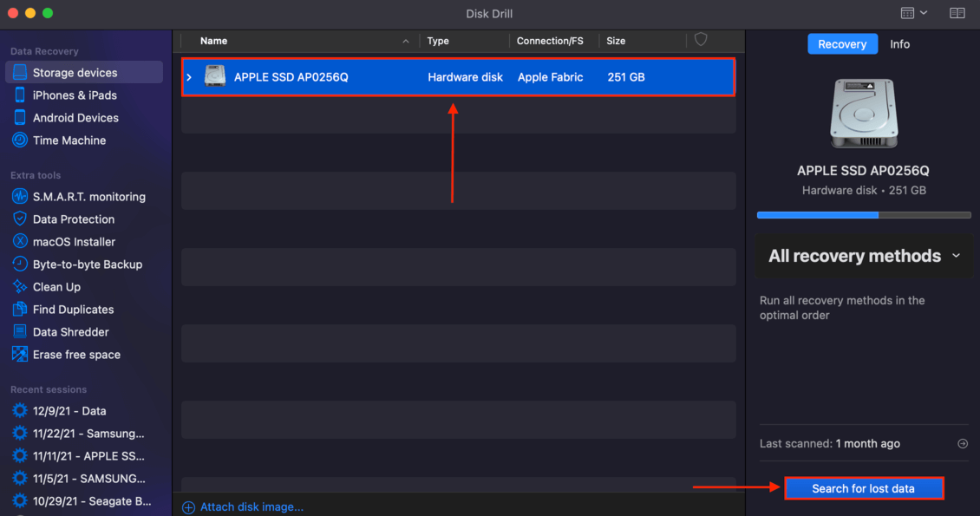Open the All recovery methods dropdown
The image size is (980, 516).
pos(864,256)
